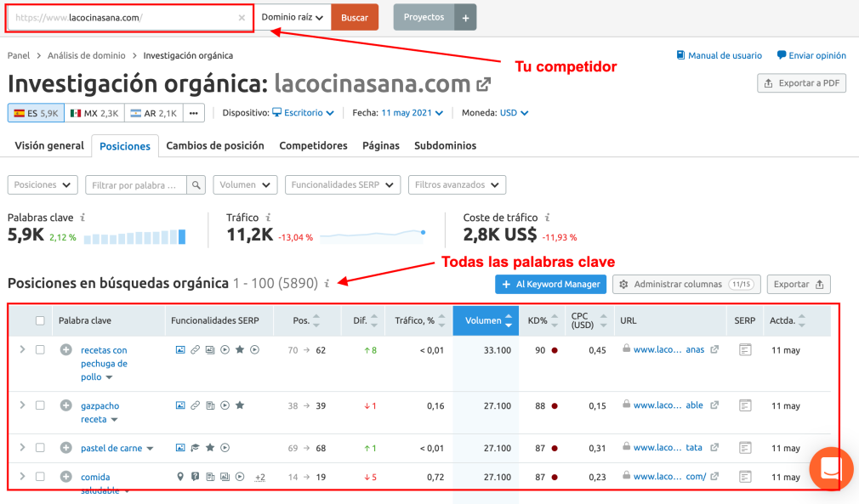Click the magnifier icon in keyword filter
Viewport: 859px width, 504px height.
point(196,185)
